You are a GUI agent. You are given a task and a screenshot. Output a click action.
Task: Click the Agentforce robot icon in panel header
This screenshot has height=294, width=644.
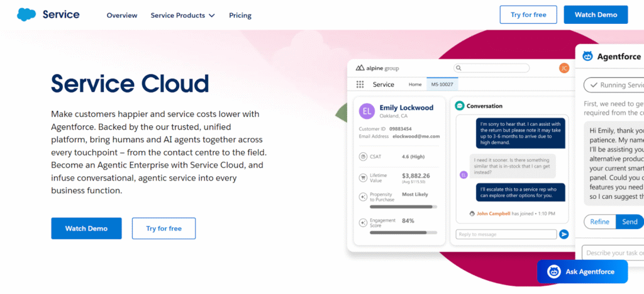(x=588, y=56)
